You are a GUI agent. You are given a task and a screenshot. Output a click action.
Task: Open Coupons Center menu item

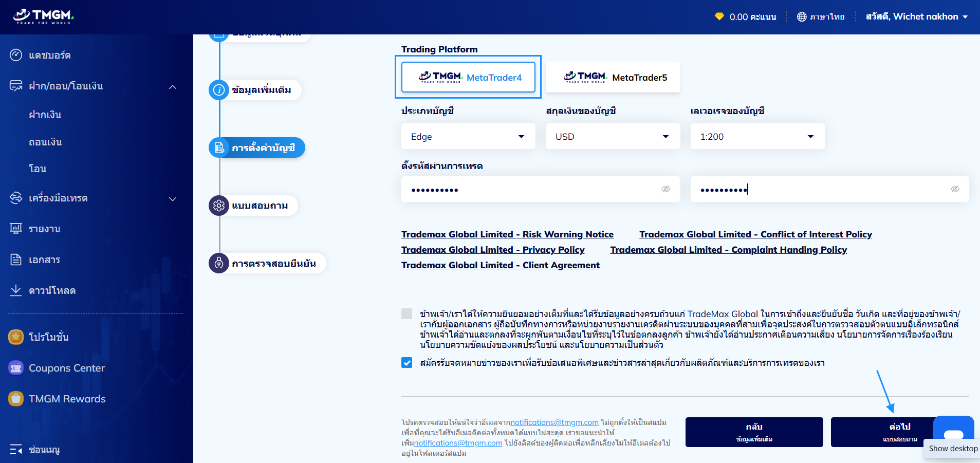[x=67, y=368]
